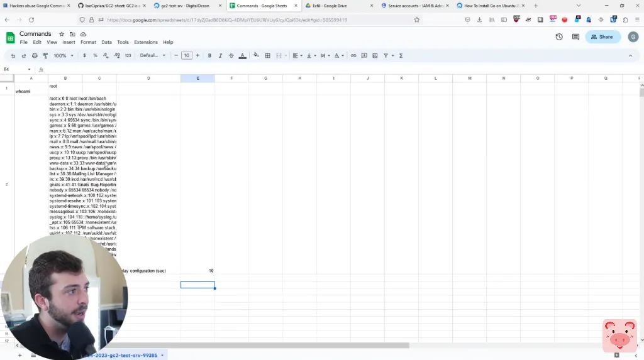Insert a comment from the toolbar
Viewport: 644px width, 360px height.
(364, 56)
